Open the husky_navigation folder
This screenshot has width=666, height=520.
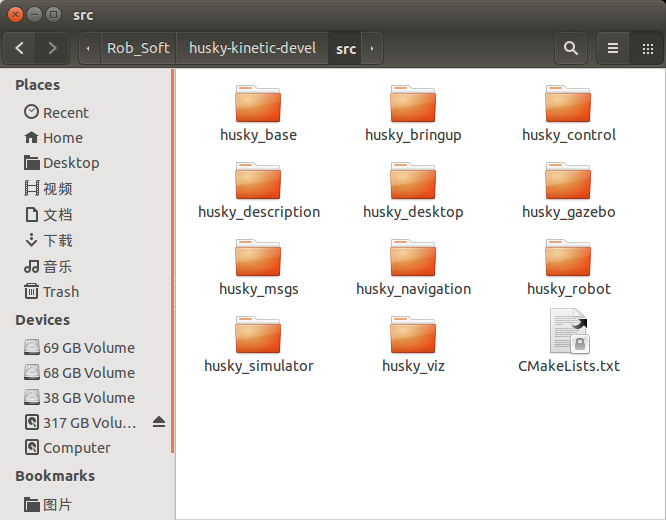click(x=413, y=259)
